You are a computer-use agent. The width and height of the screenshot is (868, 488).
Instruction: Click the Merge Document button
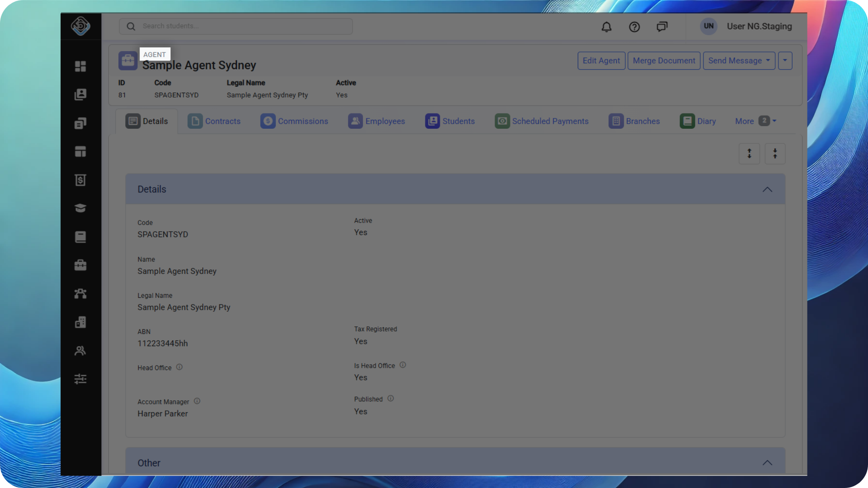click(x=664, y=61)
